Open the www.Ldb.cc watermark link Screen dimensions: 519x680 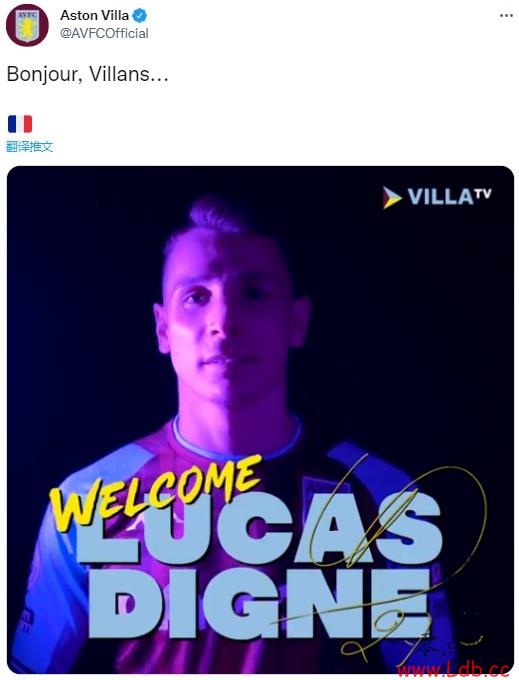click(454, 670)
